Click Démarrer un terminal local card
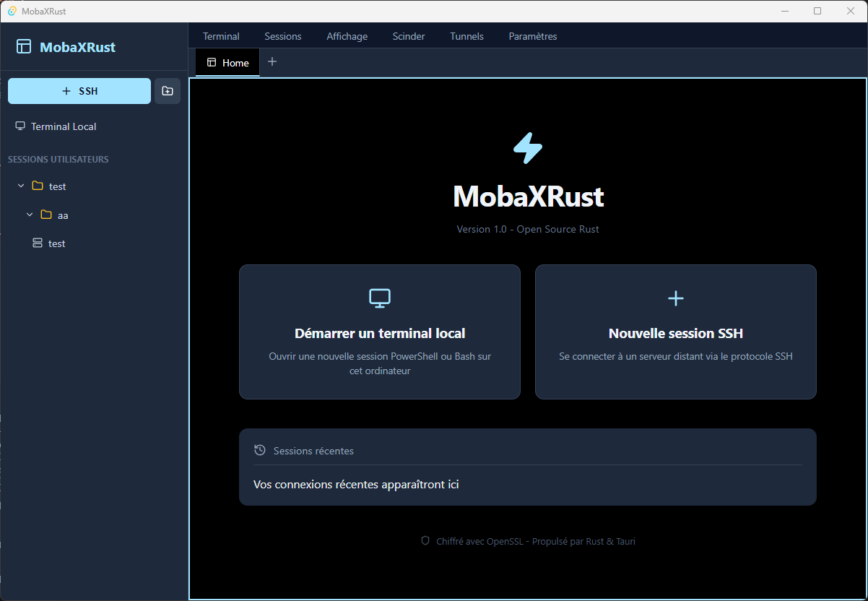Image resolution: width=868 pixels, height=601 pixels. (380, 332)
